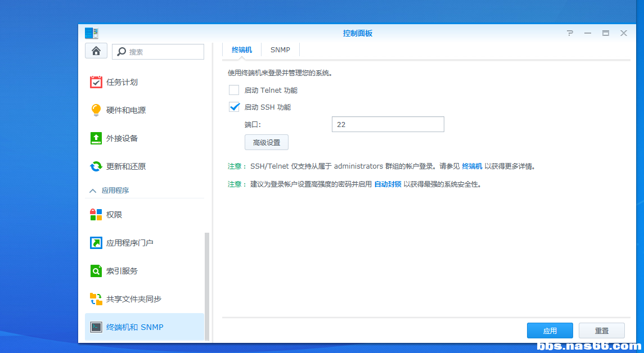Open the 自动封锁 link
The height and width of the screenshot is (353, 644).
coord(388,184)
